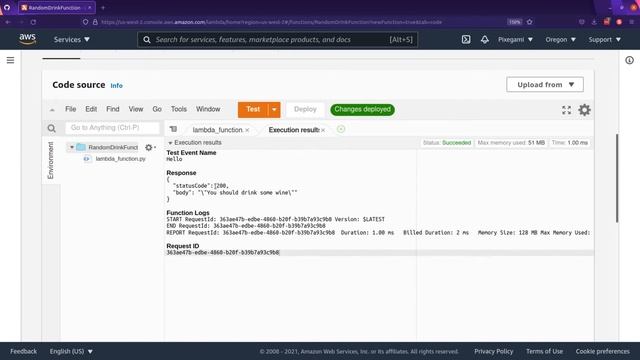Go back in the browser
The width and height of the screenshot is (640, 360).
(8, 22)
